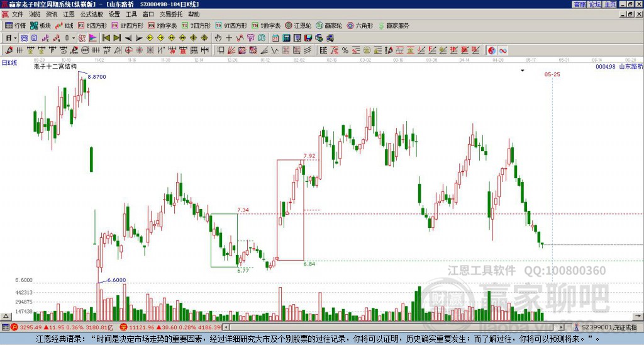Jump to first bar with skip-back arrow

(106, 38)
